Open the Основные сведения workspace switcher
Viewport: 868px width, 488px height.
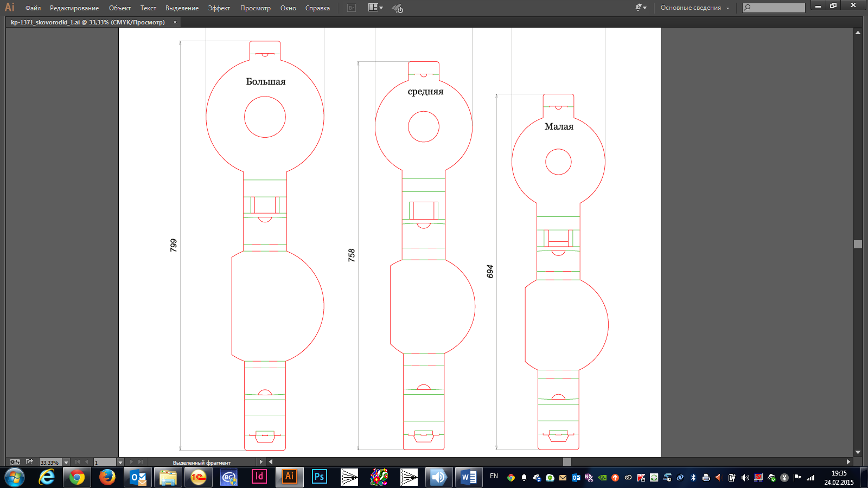pos(694,8)
